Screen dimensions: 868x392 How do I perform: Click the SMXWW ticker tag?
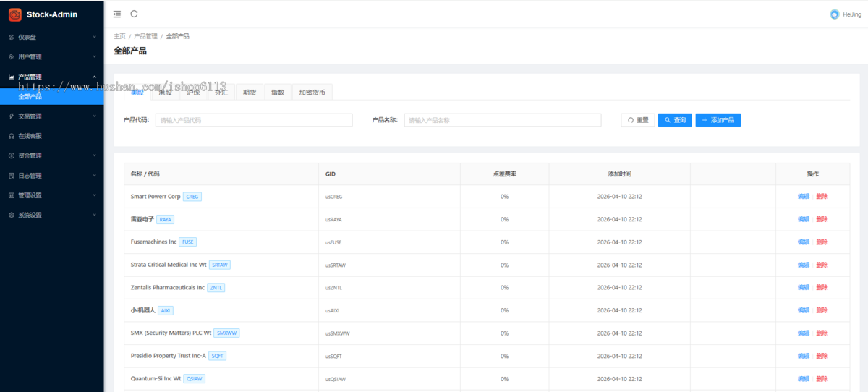click(226, 333)
